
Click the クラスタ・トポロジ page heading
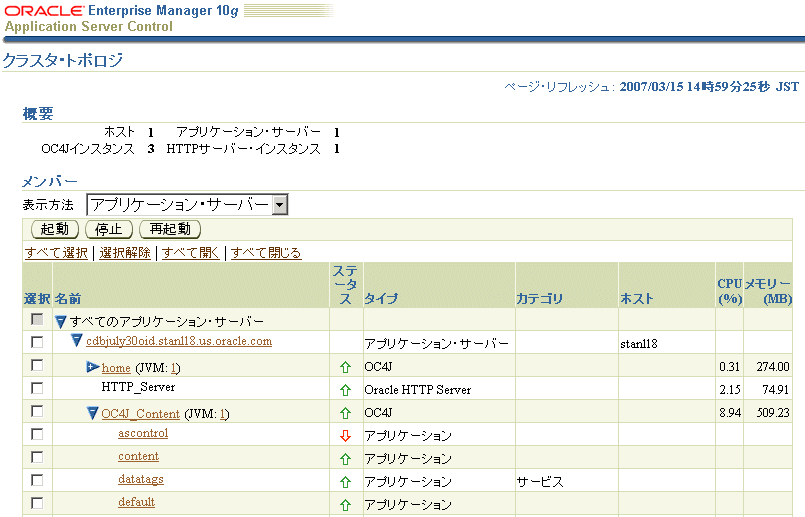pos(63,61)
